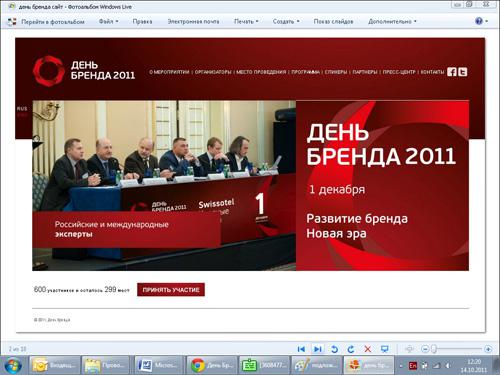Click the Twitter icon on the website
This screenshot has width=500, height=375.
tap(462, 72)
